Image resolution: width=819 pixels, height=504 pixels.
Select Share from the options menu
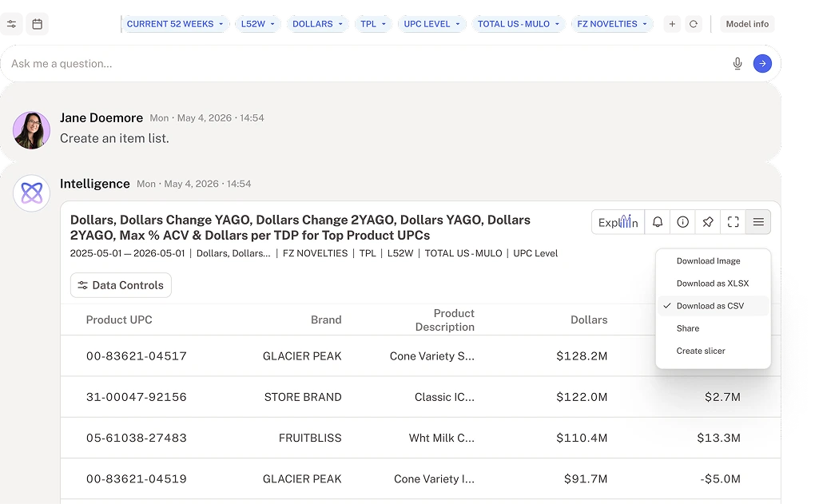pyautogui.click(x=713, y=328)
